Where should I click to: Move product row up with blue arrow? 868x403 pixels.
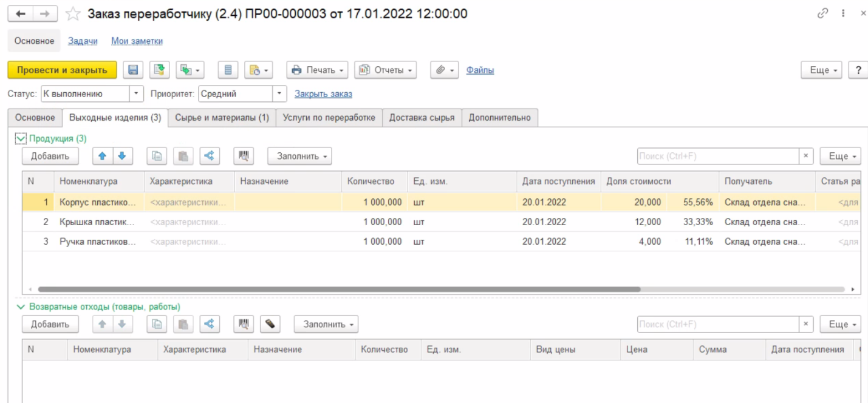pos(102,156)
